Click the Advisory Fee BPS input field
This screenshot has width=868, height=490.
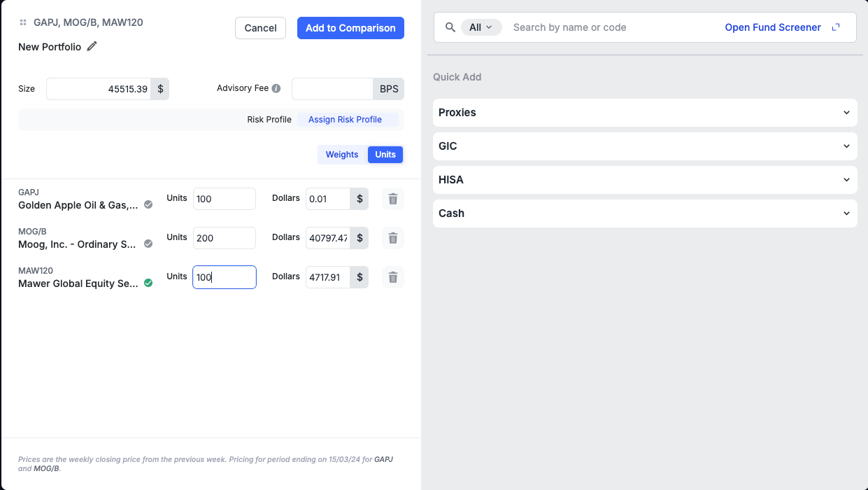pos(332,89)
